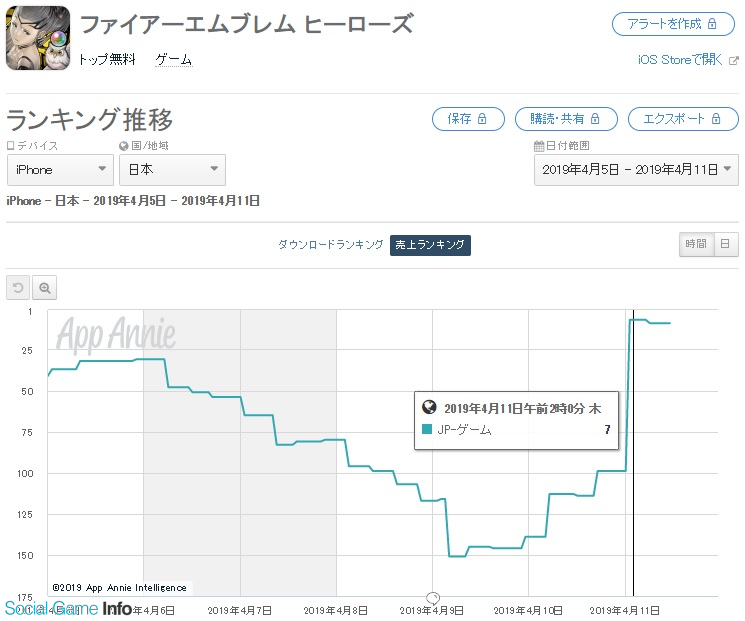This screenshot has height=621, width=745.
Task: Click the calendar icon beside 日付範囲
Action: tap(539, 146)
